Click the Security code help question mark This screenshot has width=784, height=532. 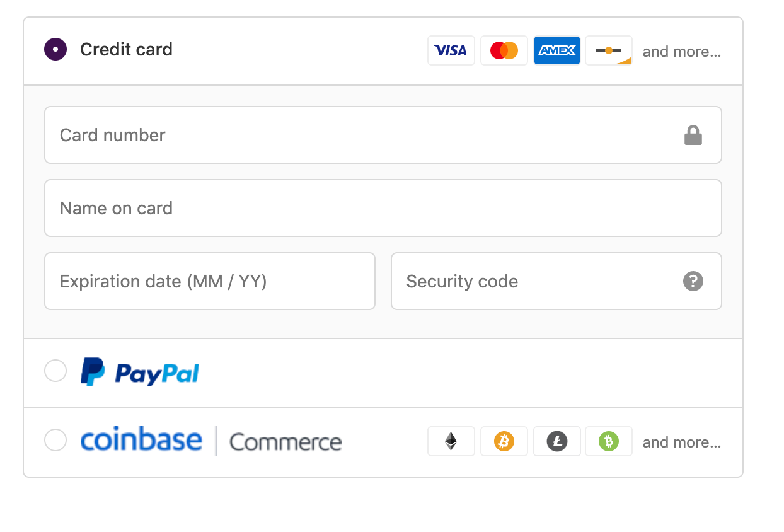click(693, 281)
